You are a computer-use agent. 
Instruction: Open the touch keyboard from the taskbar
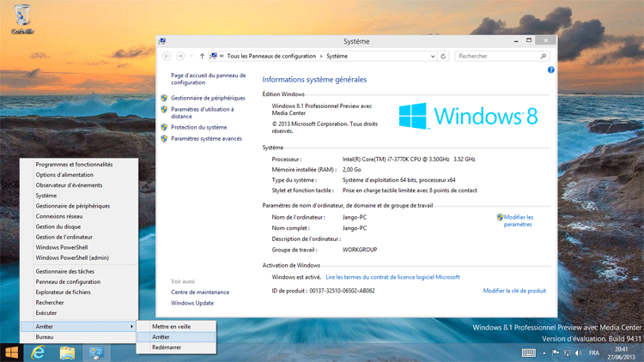(529, 353)
